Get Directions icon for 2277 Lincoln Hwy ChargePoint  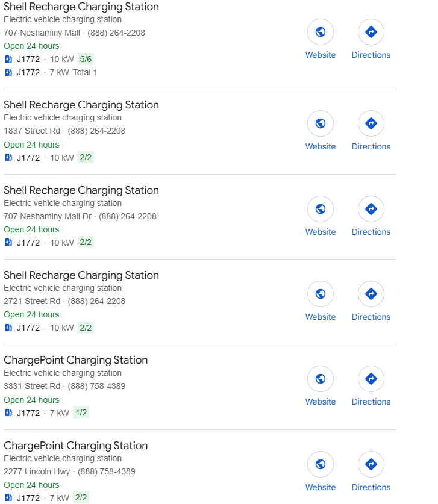pos(371,464)
